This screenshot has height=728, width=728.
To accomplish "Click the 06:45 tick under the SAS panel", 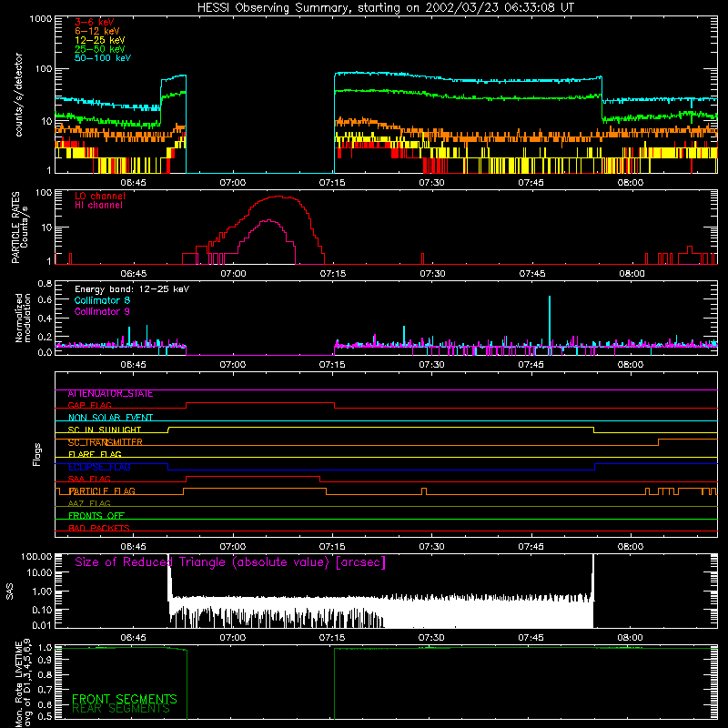I will point(134,638).
